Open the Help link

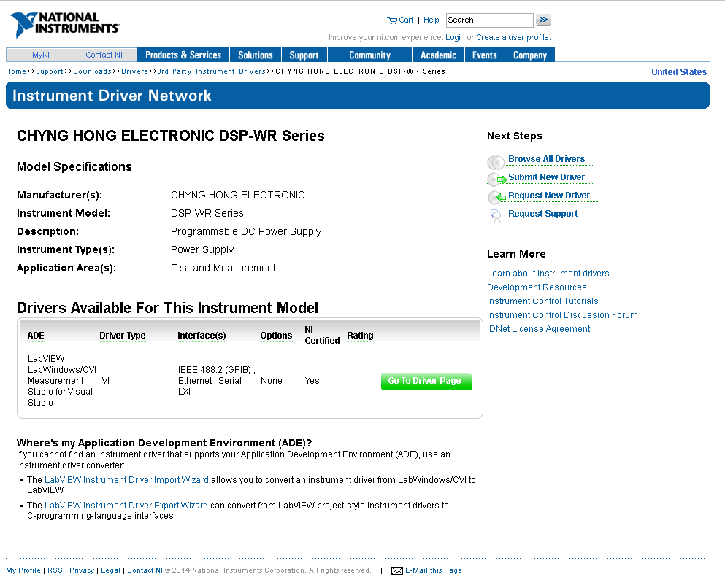(x=431, y=20)
